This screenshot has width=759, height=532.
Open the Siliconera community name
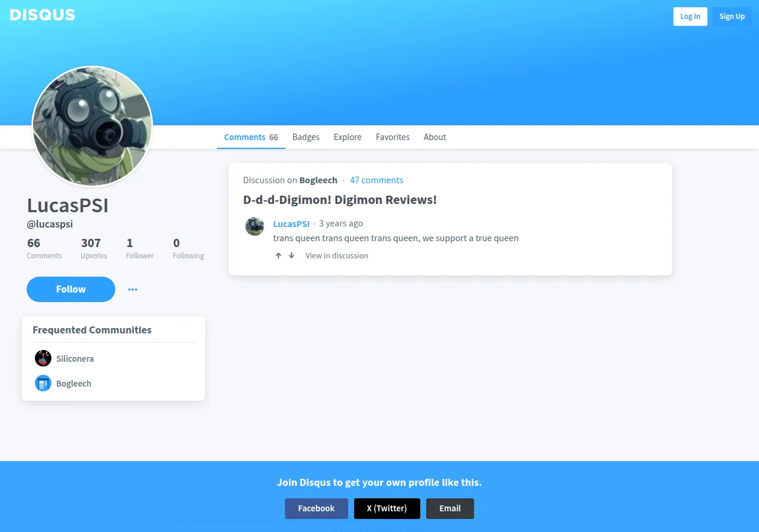click(75, 359)
